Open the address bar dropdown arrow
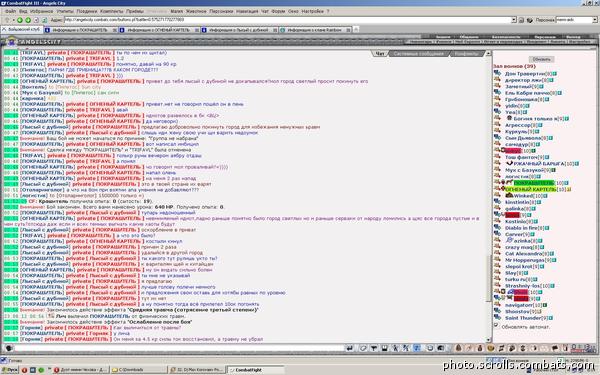Viewport: 600px width, 375px height. (514, 20)
